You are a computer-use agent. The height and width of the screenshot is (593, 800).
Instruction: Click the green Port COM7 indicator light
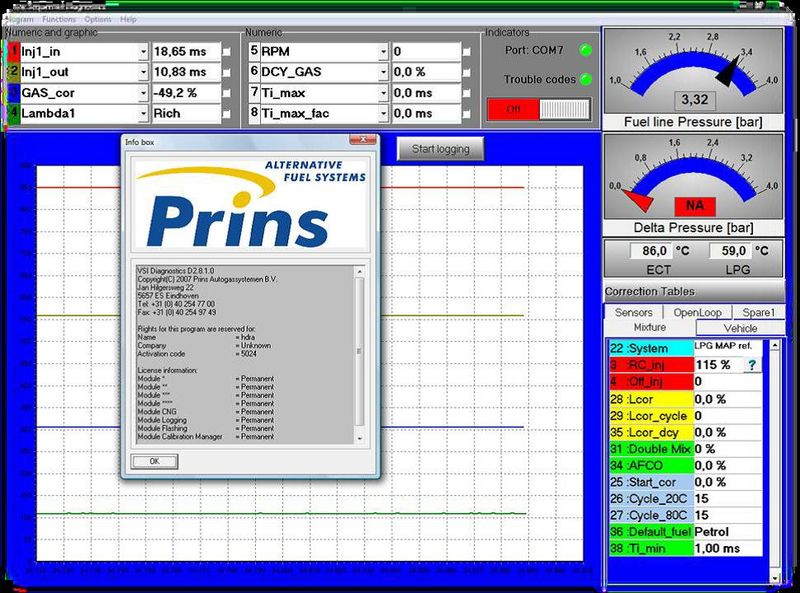pos(586,50)
